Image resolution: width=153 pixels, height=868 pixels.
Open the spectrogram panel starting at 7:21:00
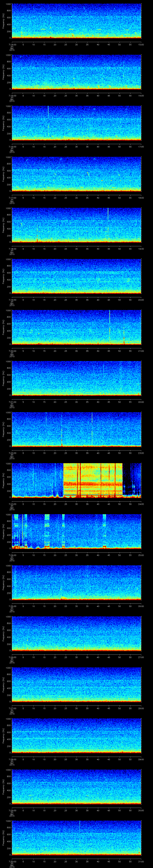click(76, 378)
